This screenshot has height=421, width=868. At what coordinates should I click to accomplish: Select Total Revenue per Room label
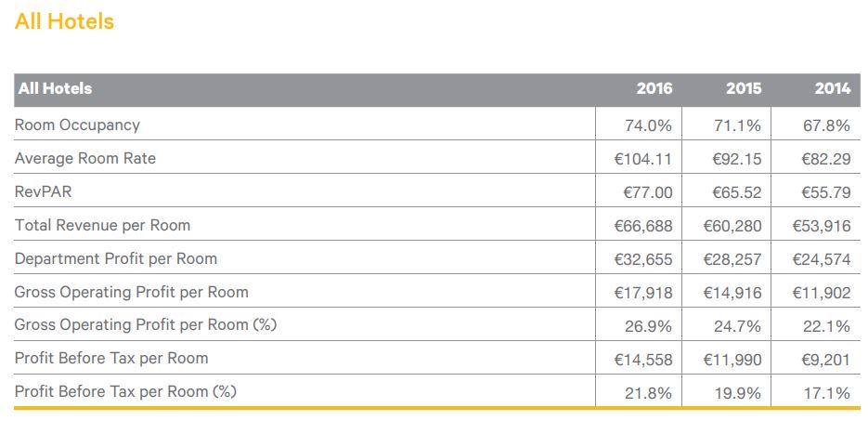point(100,225)
